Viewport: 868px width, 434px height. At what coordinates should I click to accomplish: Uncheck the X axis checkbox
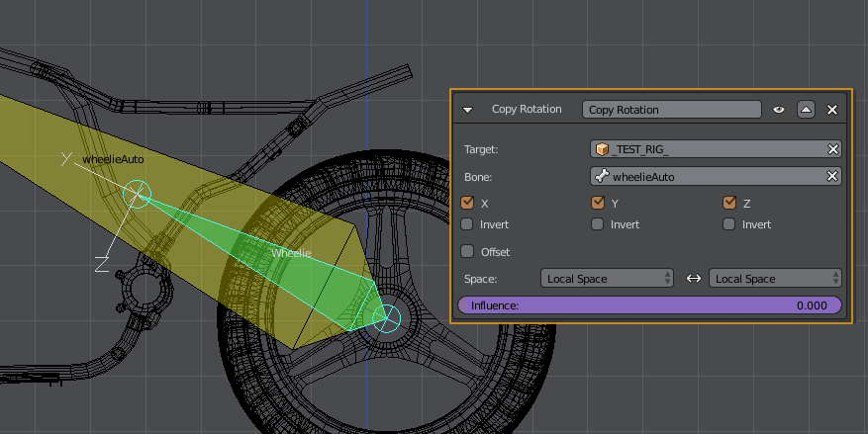467,203
